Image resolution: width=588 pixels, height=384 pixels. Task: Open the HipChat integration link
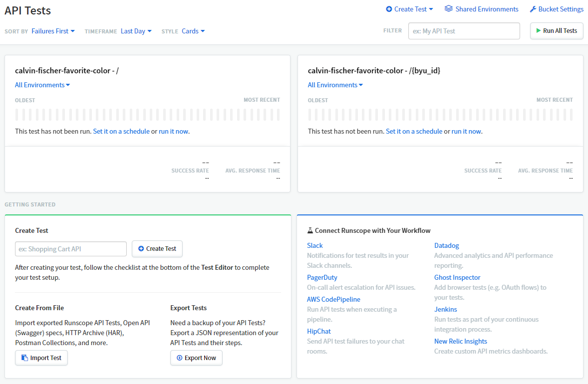coord(319,331)
